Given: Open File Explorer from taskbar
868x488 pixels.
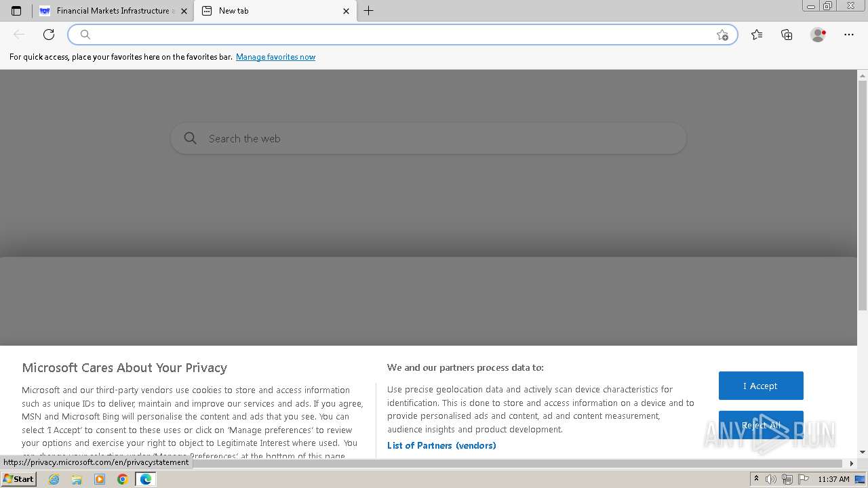Looking at the screenshot, I should pyautogui.click(x=77, y=479).
